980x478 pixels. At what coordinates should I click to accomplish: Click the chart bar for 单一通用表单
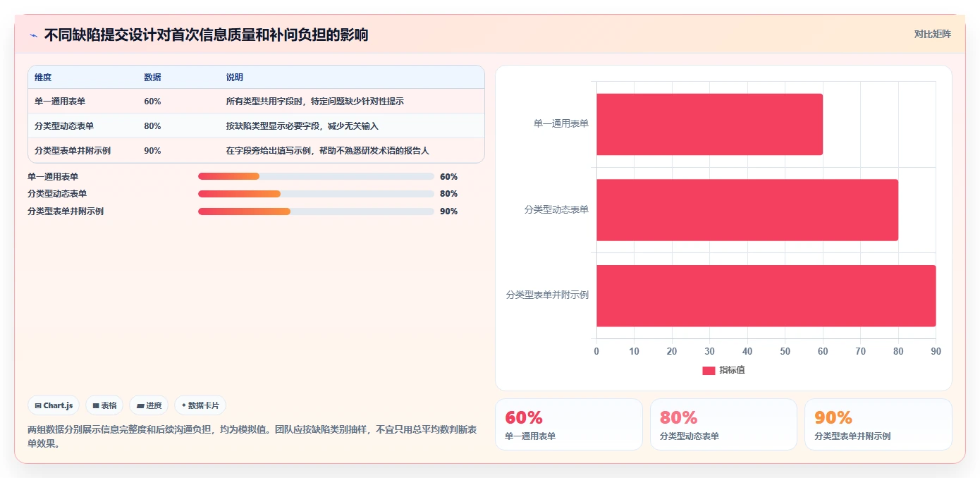tap(709, 124)
